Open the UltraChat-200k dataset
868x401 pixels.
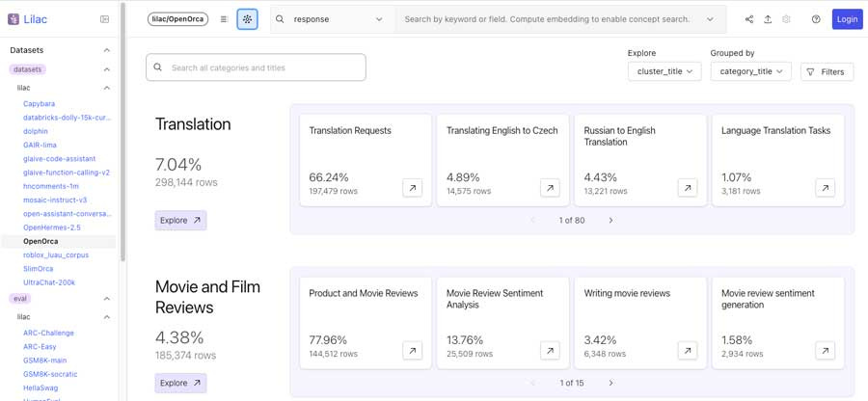[49, 282]
